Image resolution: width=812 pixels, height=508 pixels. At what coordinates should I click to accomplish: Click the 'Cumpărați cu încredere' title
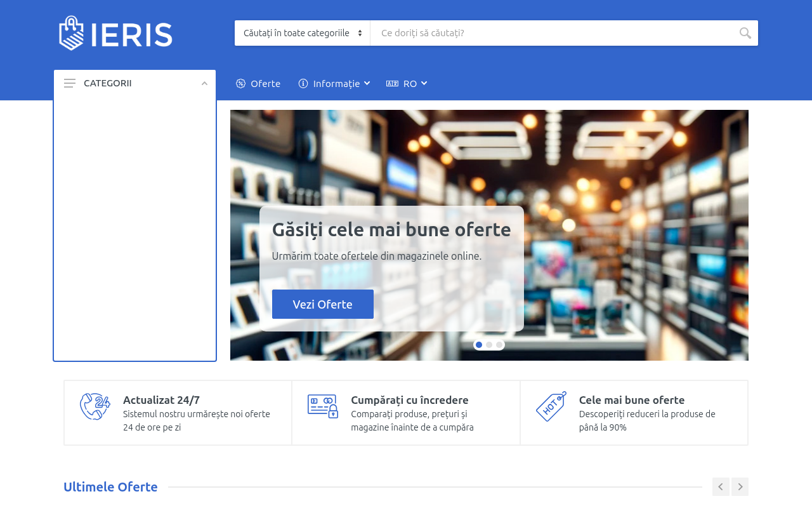pos(410,400)
